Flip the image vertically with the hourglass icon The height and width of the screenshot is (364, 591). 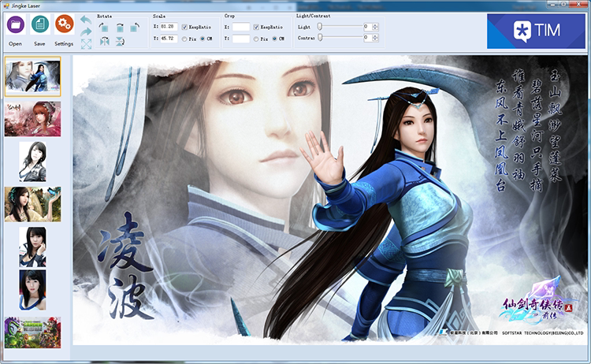click(120, 41)
